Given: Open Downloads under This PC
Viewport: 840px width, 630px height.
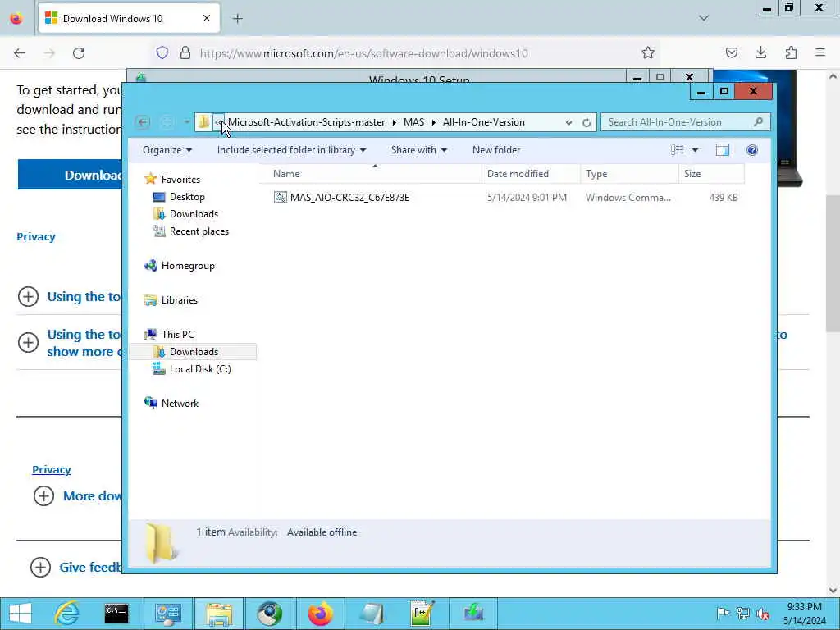Looking at the screenshot, I should [194, 351].
